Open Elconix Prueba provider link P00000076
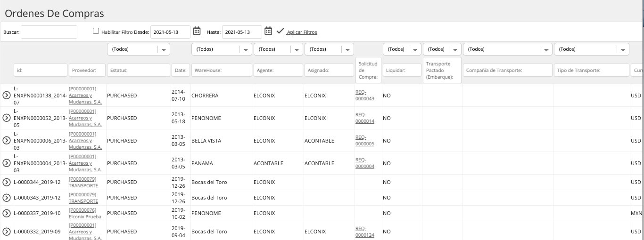644x240 pixels. 86,213
